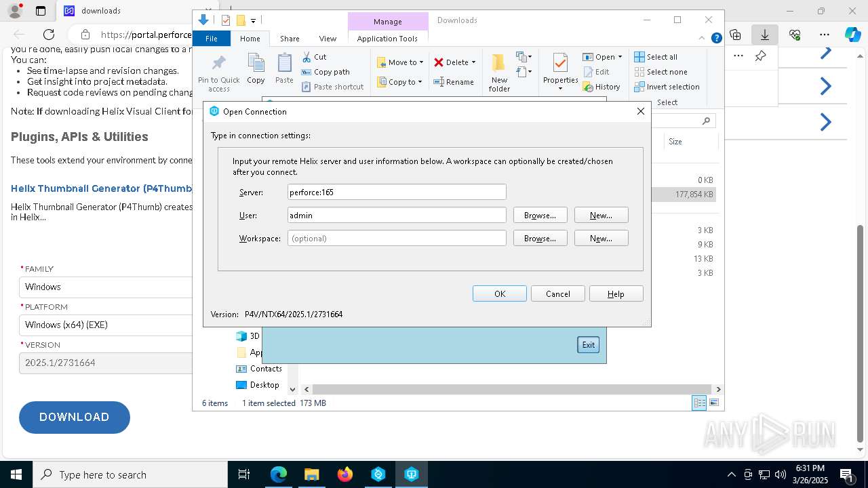This screenshot has width=868, height=488.
Task: Switch to the Share ribbon tab
Action: pyautogui.click(x=290, y=39)
